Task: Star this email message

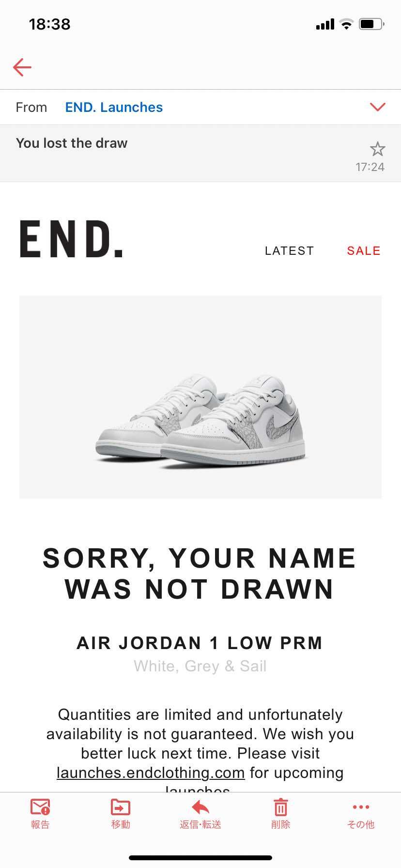Action: 377,149
